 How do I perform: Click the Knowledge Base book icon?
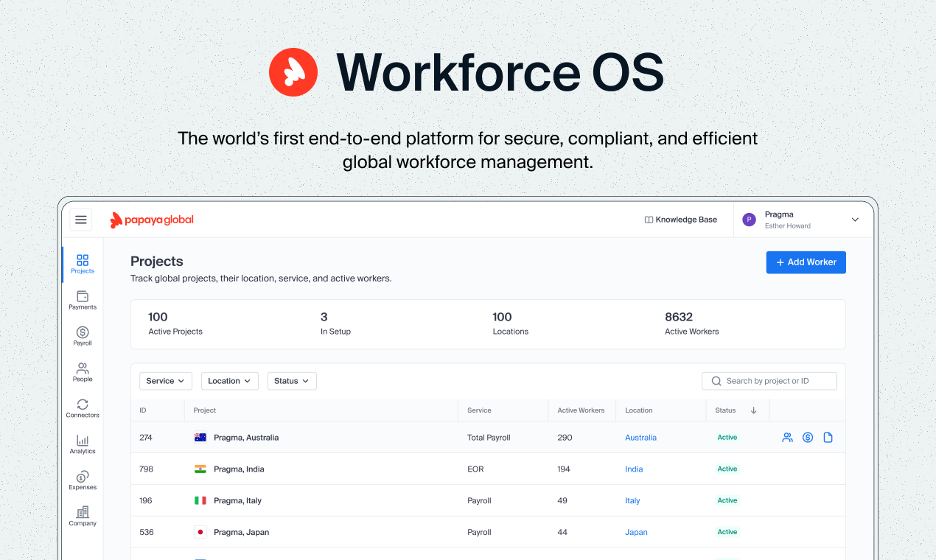tap(649, 220)
